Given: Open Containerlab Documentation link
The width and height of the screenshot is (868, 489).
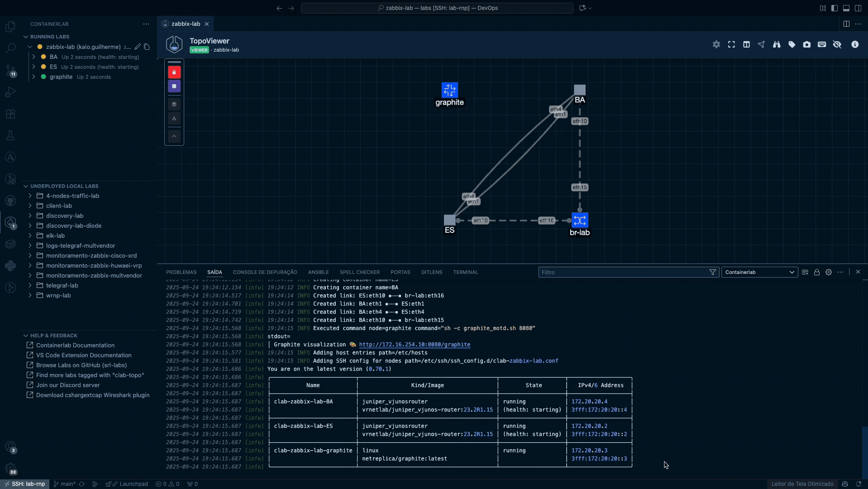Looking at the screenshot, I should 75,345.
